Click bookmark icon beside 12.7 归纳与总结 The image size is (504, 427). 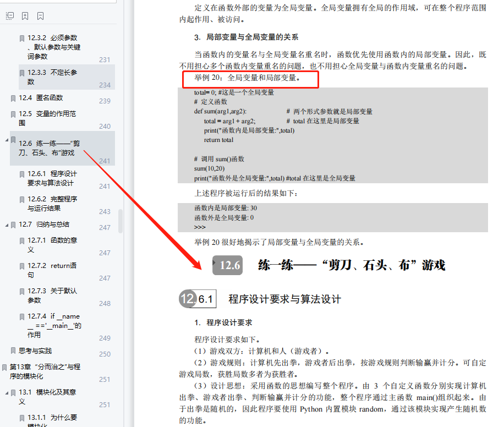[13, 225]
